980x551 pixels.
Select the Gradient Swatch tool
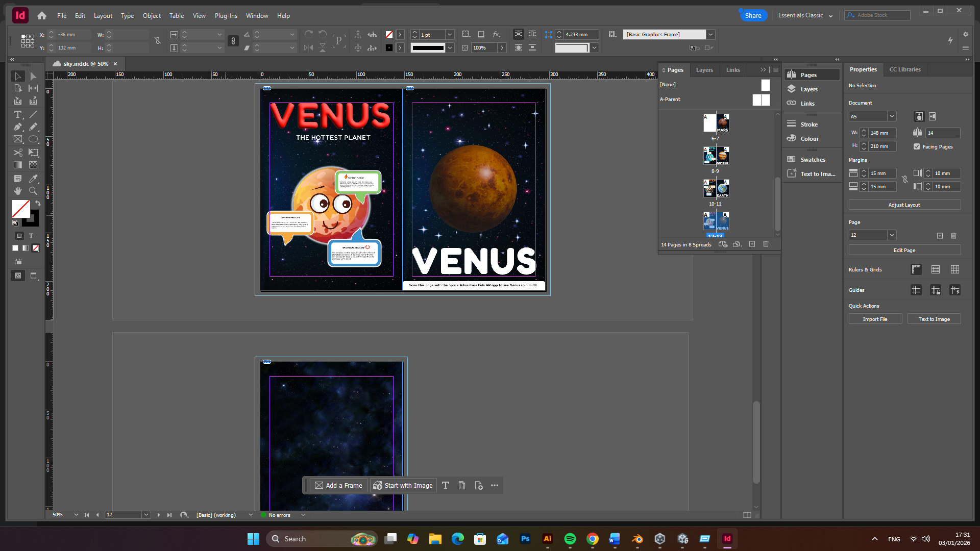(x=18, y=165)
